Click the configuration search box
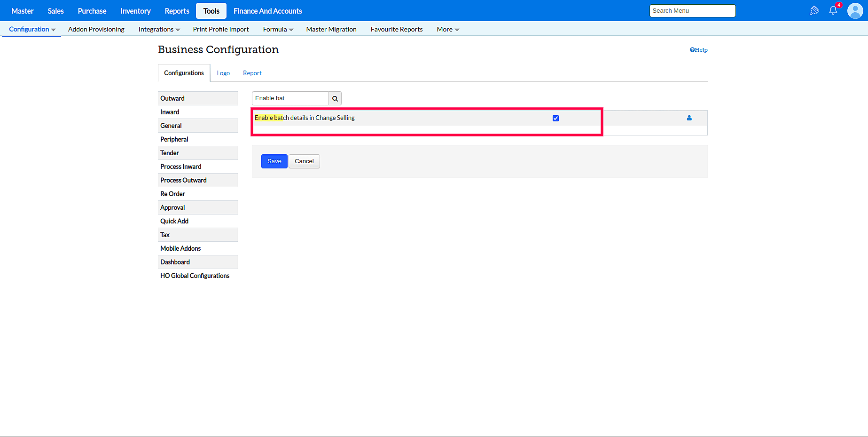This screenshot has width=868, height=437. click(290, 98)
